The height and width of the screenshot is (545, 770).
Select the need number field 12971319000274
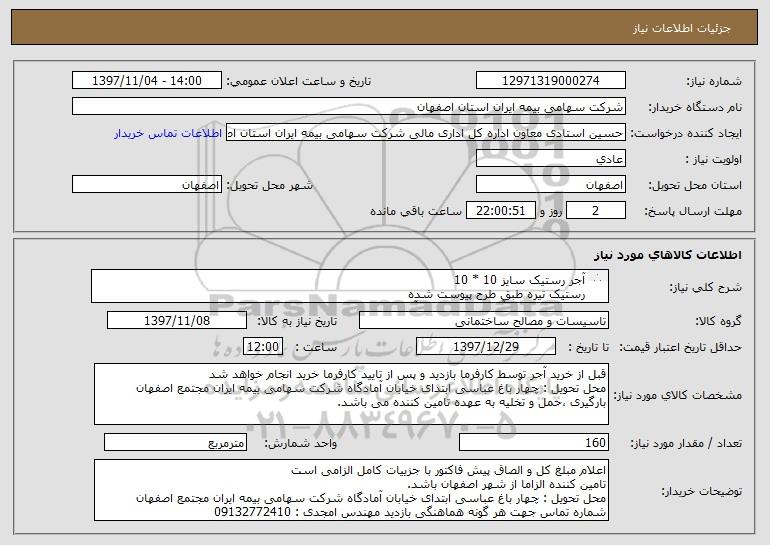coord(550,81)
